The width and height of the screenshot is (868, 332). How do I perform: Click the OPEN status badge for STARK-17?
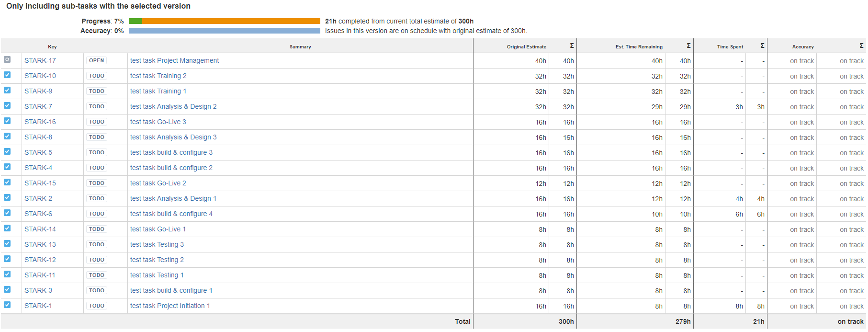96,60
